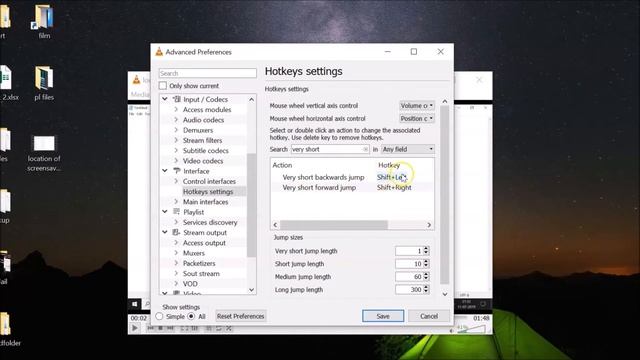Image resolution: width=640 pixels, height=360 pixels.
Task: Click the hotkey list horizontal scrollbar thumb
Action: click(333, 225)
